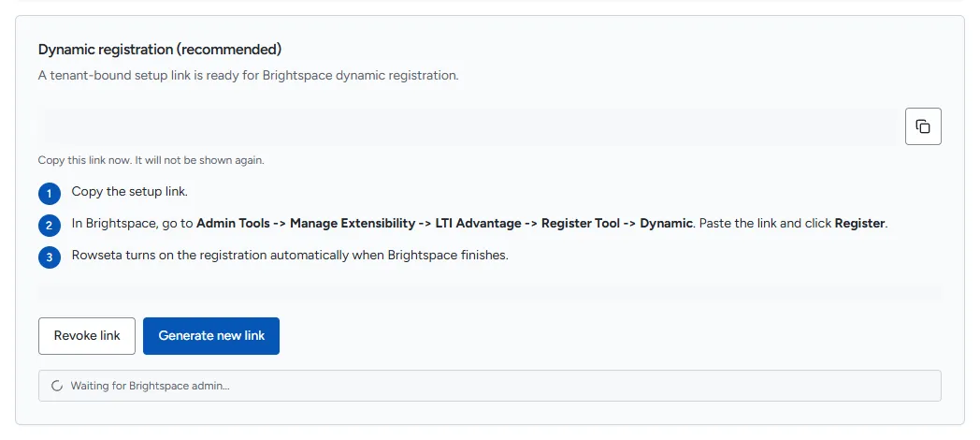
Task: Click the 'A tenant-bound setup link is ready' description
Action: point(248,76)
